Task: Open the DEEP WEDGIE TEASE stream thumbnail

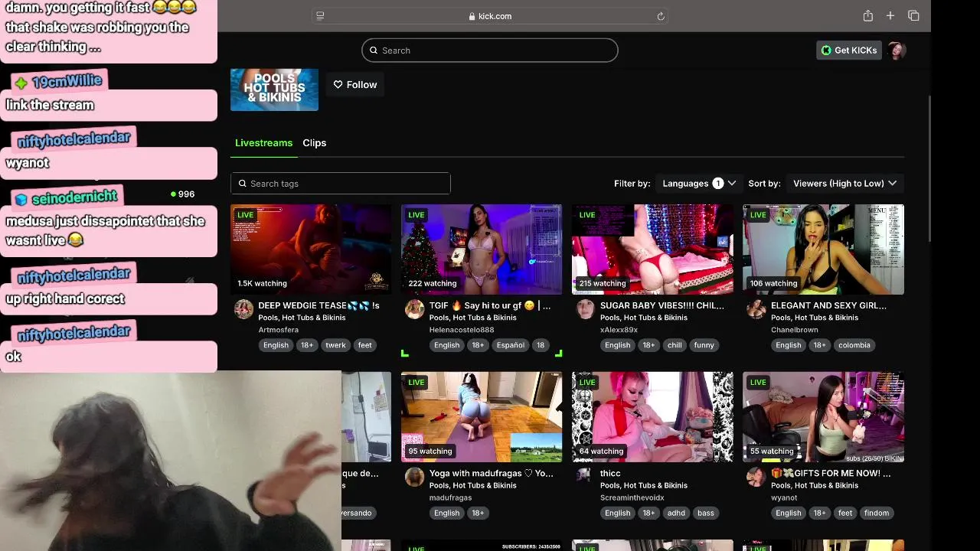Action: [311, 249]
